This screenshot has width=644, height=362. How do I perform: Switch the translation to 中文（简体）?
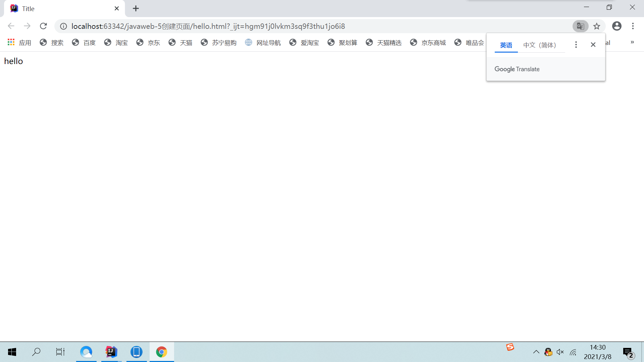(540, 45)
